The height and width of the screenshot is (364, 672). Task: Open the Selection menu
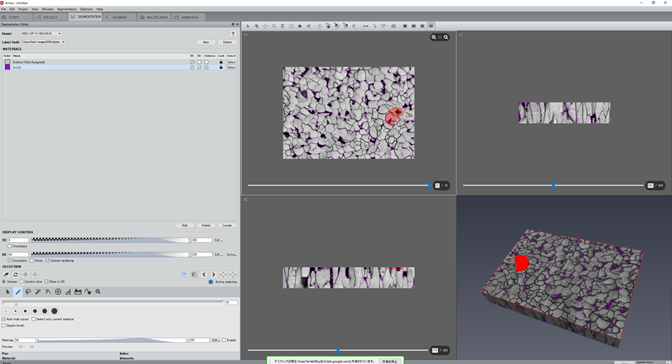click(86, 9)
